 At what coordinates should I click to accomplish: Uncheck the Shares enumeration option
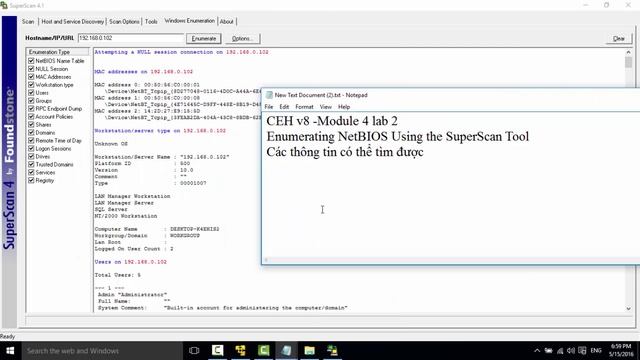coord(31,124)
